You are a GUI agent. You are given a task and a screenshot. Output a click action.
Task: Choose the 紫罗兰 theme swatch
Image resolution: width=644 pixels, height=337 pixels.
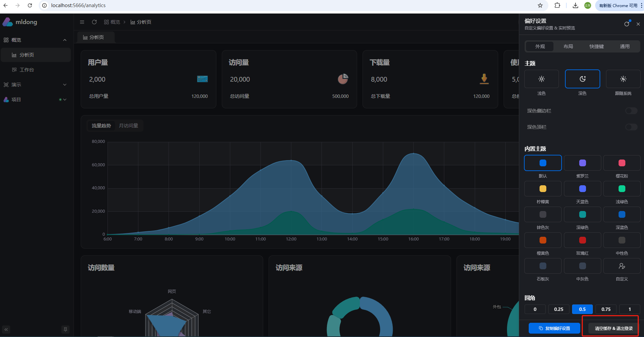pos(583,163)
